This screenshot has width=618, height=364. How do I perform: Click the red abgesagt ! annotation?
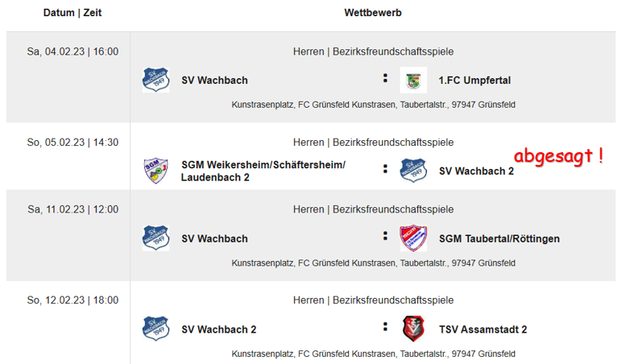[558, 156]
